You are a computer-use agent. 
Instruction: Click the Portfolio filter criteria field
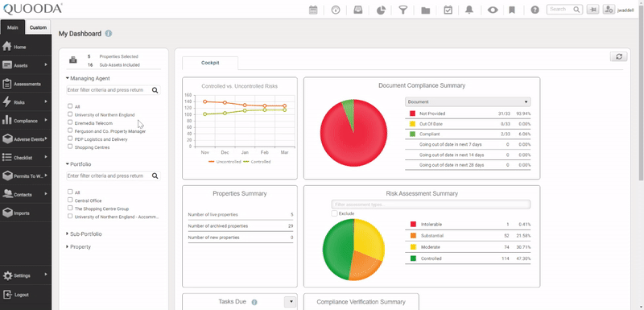(x=109, y=176)
